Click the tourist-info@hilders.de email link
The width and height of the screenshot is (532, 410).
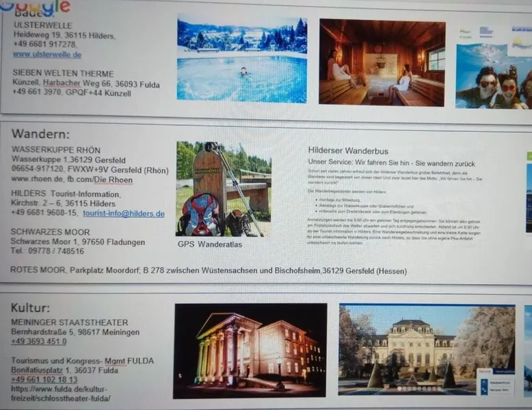tap(124, 214)
